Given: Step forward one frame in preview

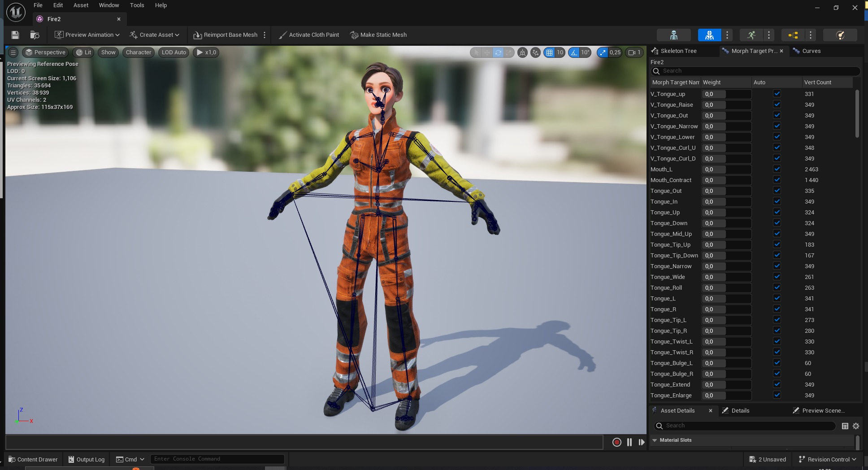Looking at the screenshot, I should coord(642,442).
